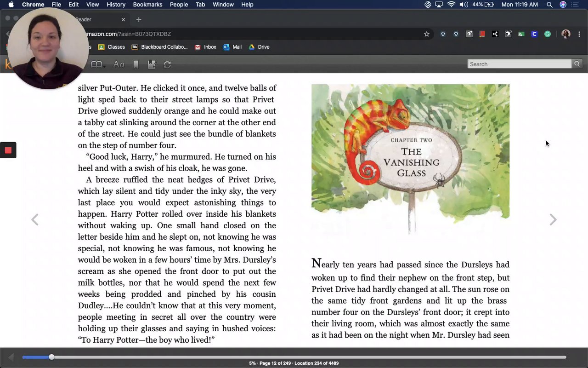
Task: Open the Classes bookmark
Action: tap(111, 47)
